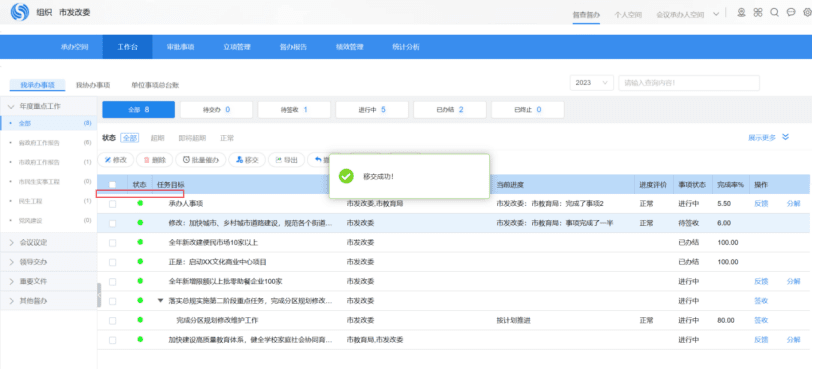
Task: Open the user profile icon in header
Action: [741, 12]
